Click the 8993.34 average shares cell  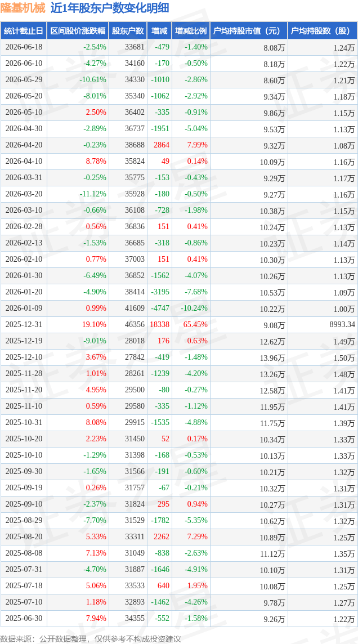coord(341,325)
